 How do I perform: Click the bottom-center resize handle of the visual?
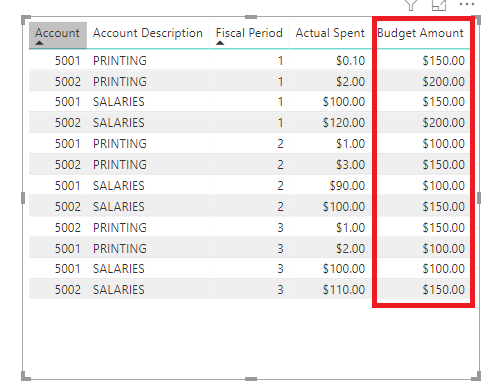(251, 379)
